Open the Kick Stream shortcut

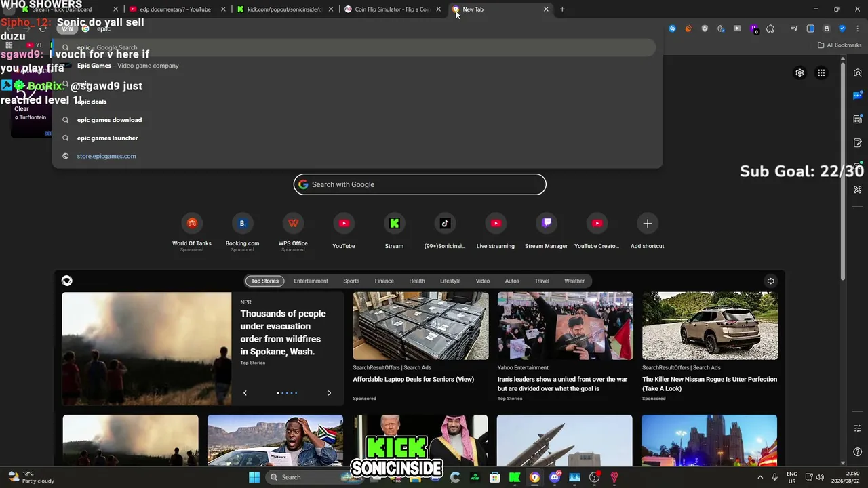(x=394, y=232)
